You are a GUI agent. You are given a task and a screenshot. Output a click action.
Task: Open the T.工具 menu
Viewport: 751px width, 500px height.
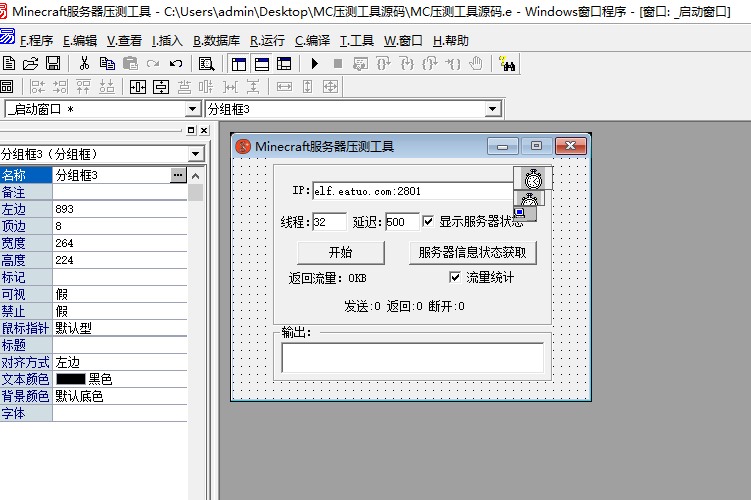357,41
